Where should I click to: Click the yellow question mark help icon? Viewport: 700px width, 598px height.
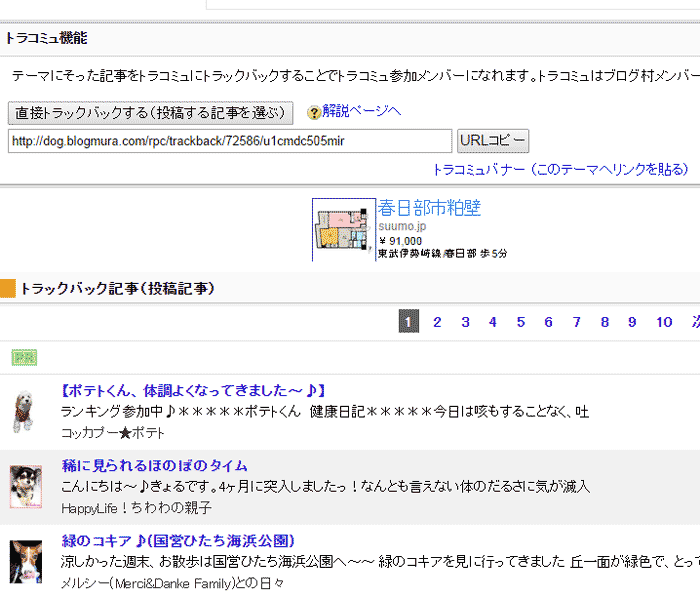(x=314, y=112)
